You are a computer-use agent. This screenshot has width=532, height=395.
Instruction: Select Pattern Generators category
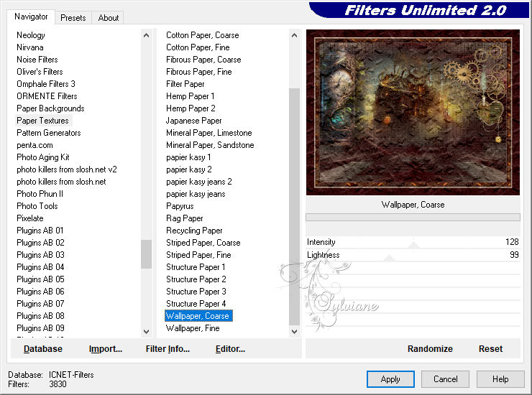point(49,133)
